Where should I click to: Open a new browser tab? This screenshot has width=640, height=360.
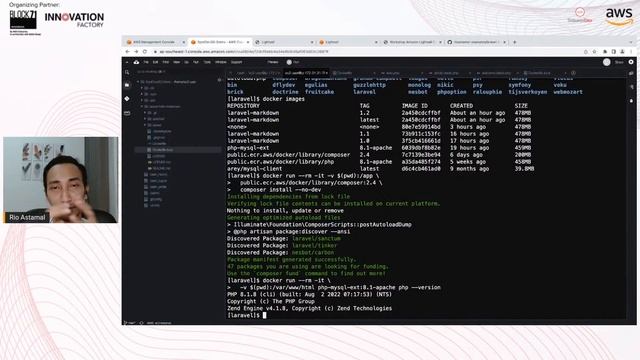514,42
